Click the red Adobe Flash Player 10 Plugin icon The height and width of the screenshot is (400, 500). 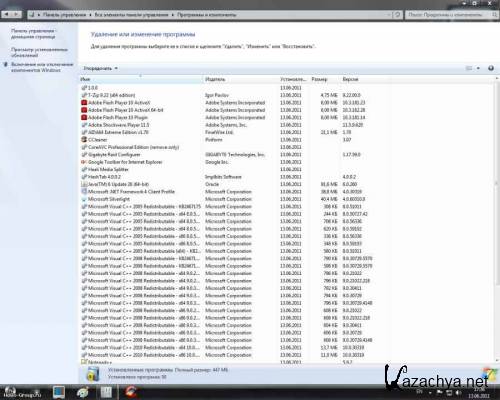[x=84, y=117]
